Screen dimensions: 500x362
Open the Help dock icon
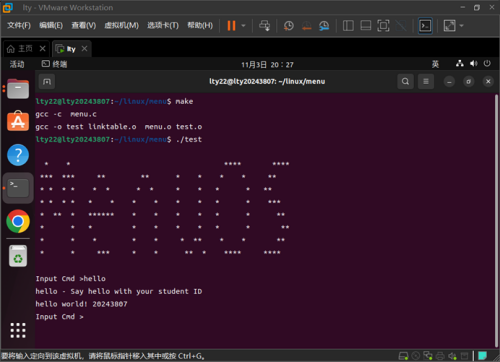pyautogui.click(x=18, y=155)
